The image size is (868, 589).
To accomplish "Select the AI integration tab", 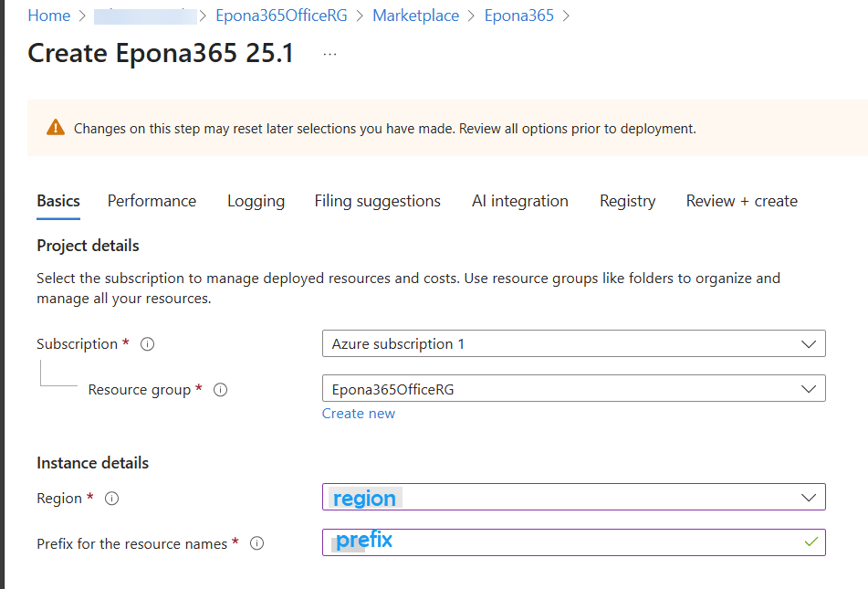I will tap(519, 201).
